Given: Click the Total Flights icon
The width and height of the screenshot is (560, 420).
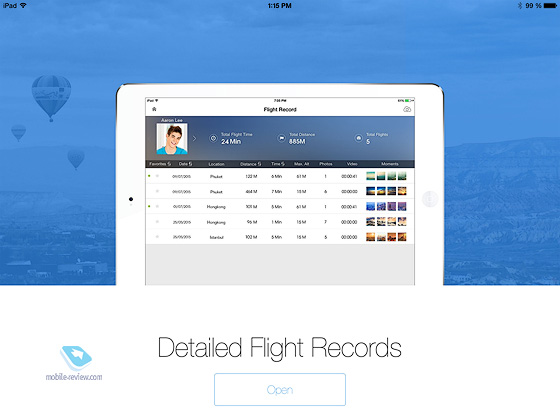Looking at the screenshot, I should point(359,138).
